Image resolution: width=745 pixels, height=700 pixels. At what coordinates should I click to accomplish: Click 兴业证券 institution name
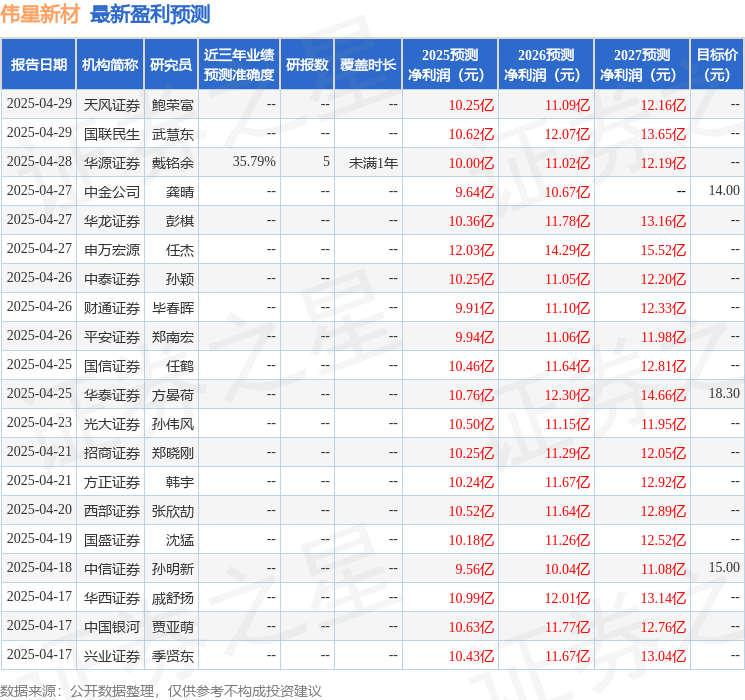point(112,656)
